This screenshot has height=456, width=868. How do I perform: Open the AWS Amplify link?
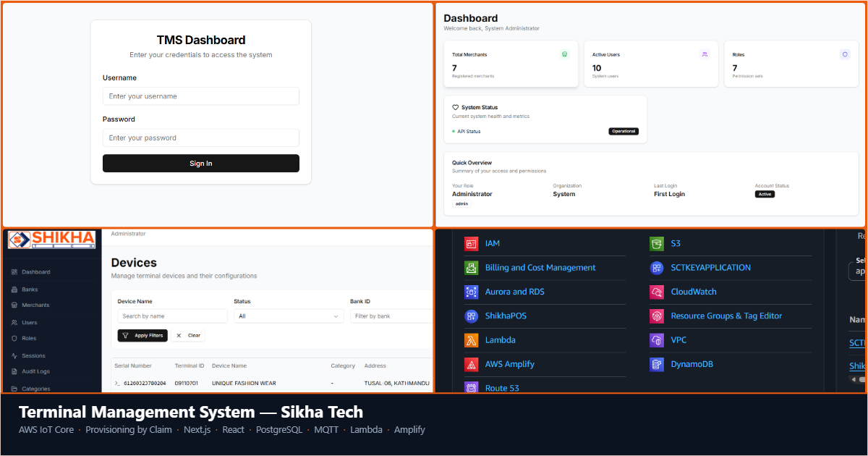(510, 364)
